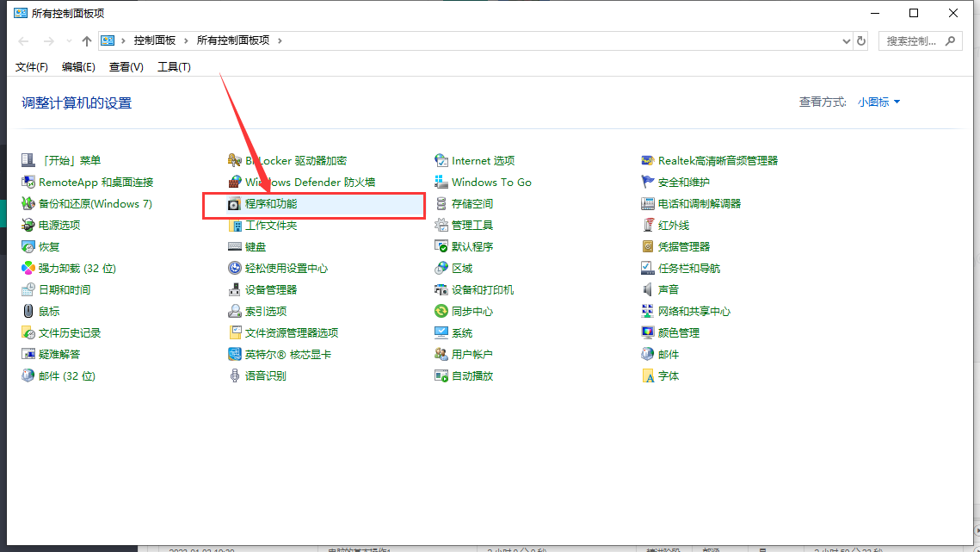Open the 工具(T) menu
Screen dimensions: 980x552
174,67
